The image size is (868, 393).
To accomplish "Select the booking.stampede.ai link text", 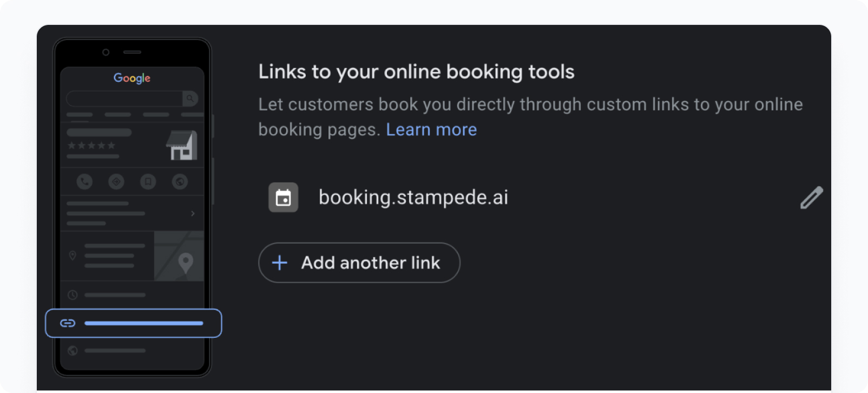I will [x=413, y=198].
